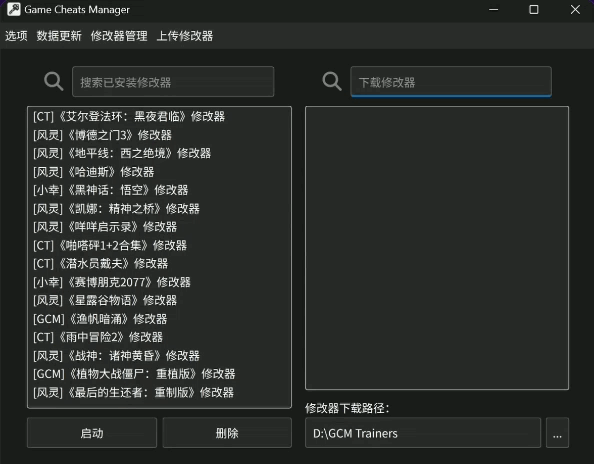Select 《星露谷物语》修改器 entry
This screenshot has height=464, width=594.
pyautogui.click(x=159, y=300)
